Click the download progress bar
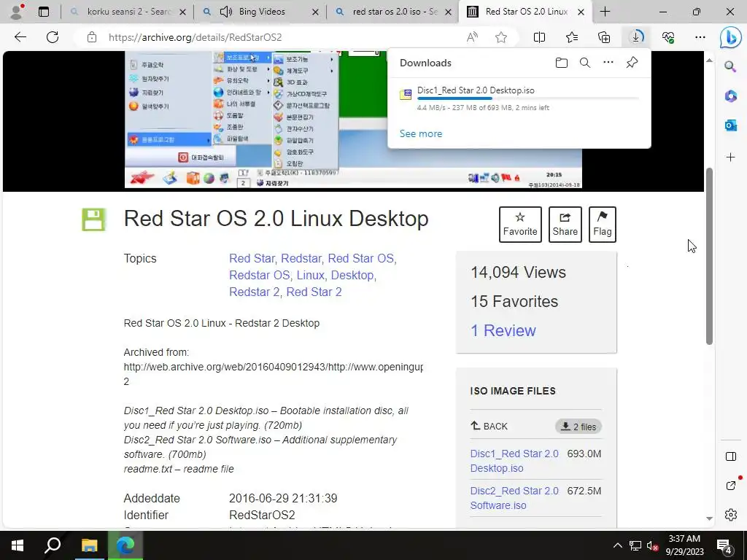This screenshot has height=560, width=747. click(x=527, y=98)
